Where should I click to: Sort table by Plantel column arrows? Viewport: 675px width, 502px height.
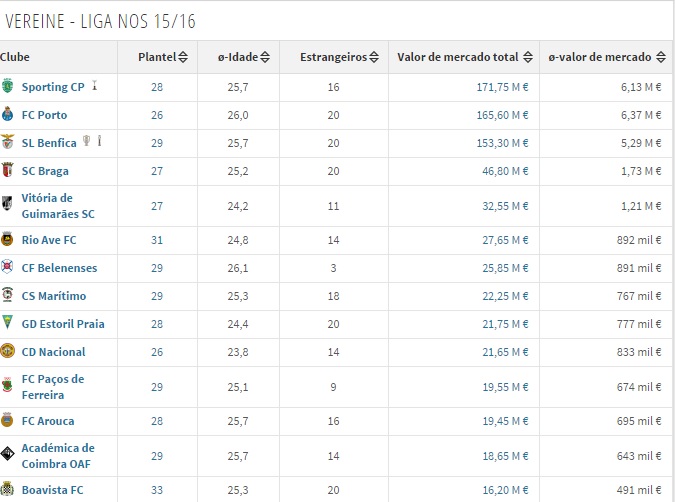coord(183,57)
